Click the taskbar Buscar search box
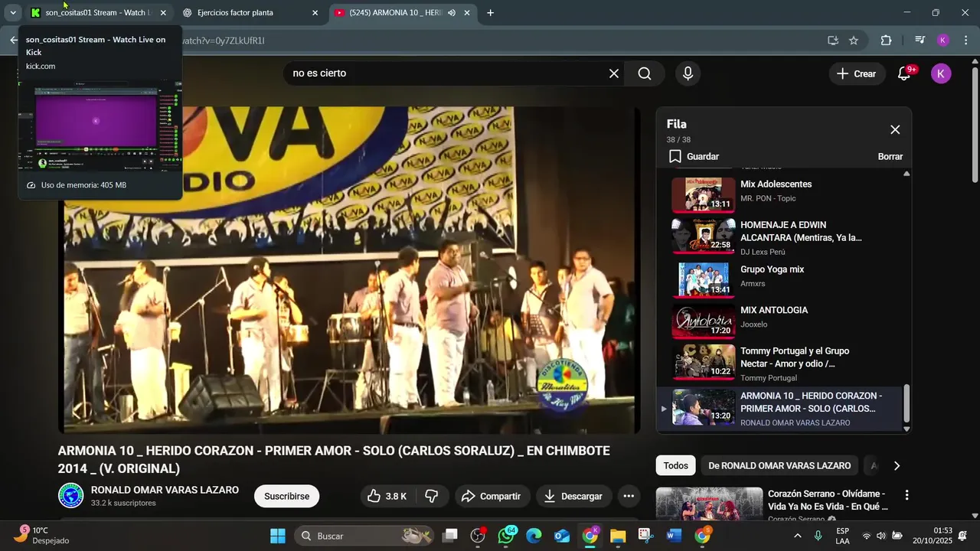This screenshot has height=551, width=980. click(x=364, y=536)
